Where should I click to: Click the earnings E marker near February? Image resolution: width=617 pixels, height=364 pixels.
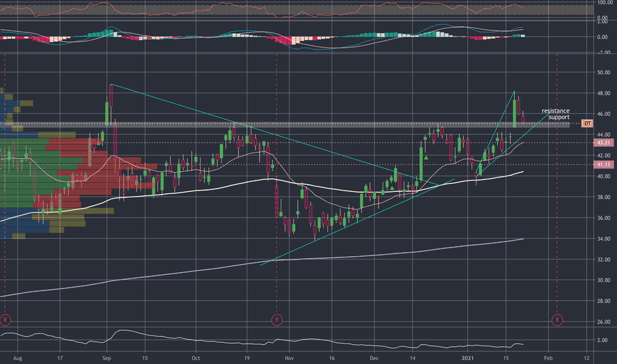coord(557,320)
